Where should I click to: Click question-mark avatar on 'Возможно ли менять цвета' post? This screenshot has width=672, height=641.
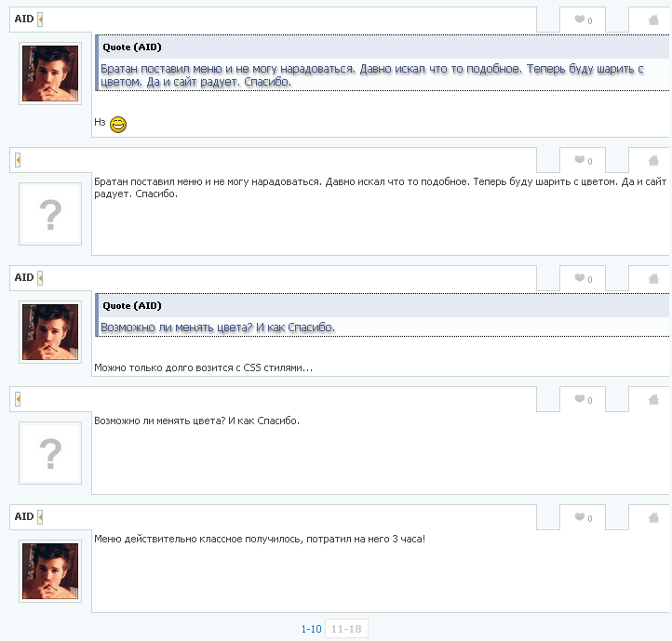coord(50,453)
